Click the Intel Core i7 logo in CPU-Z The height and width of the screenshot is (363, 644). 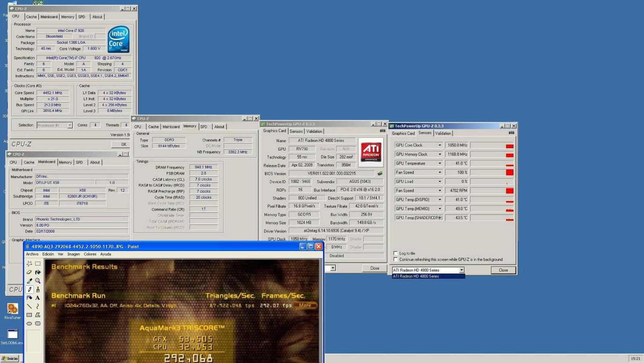[118, 39]
